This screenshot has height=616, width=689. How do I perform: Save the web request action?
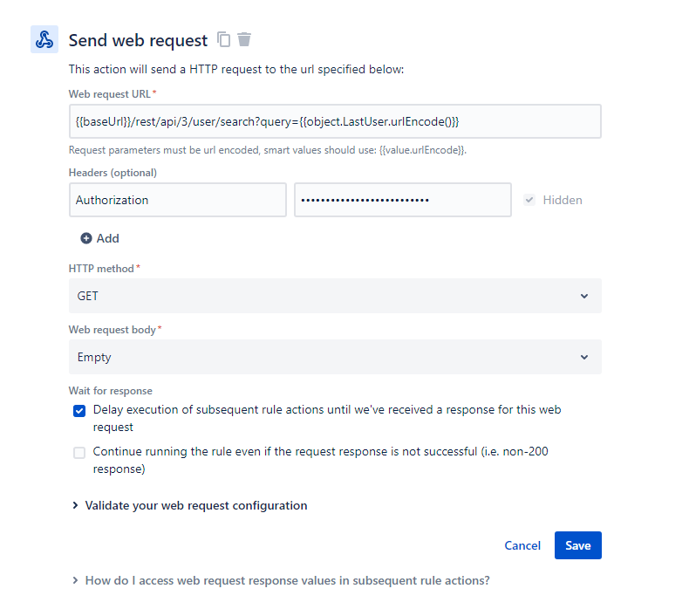tap(578, 545)
